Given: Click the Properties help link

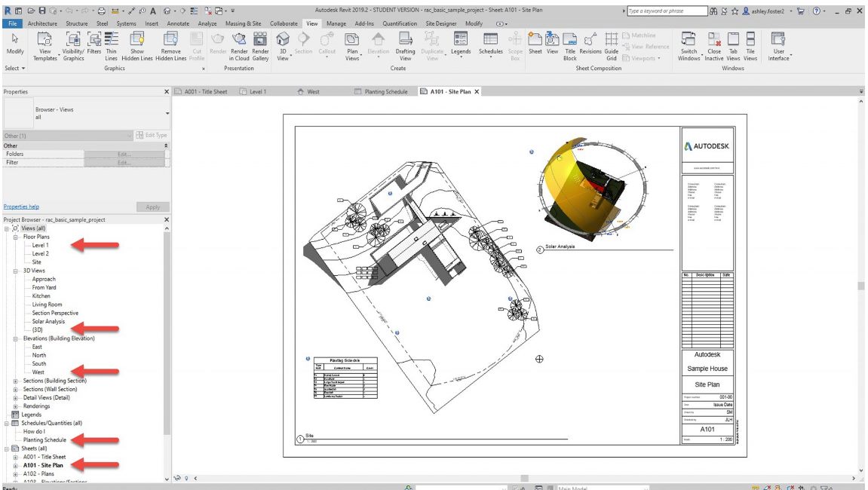Looking at the screenshot, I should pyautogui.click(x=21, y=207).
